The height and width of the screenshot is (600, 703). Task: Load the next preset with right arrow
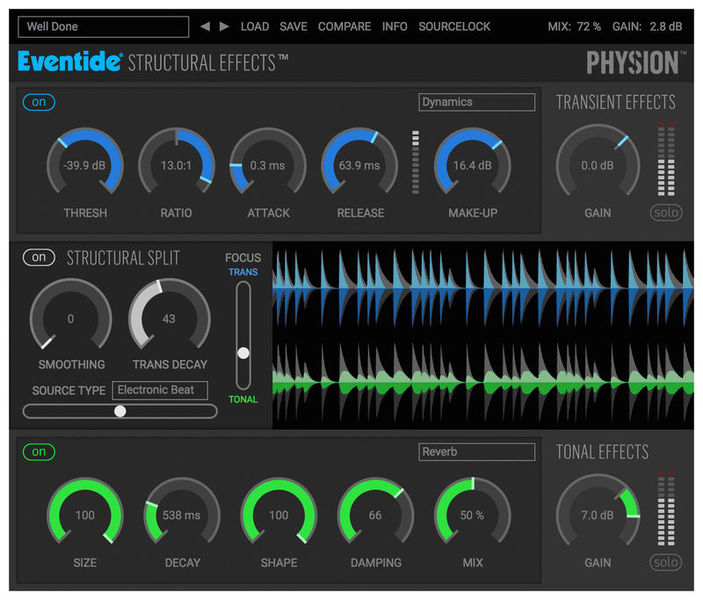(224, 26)
